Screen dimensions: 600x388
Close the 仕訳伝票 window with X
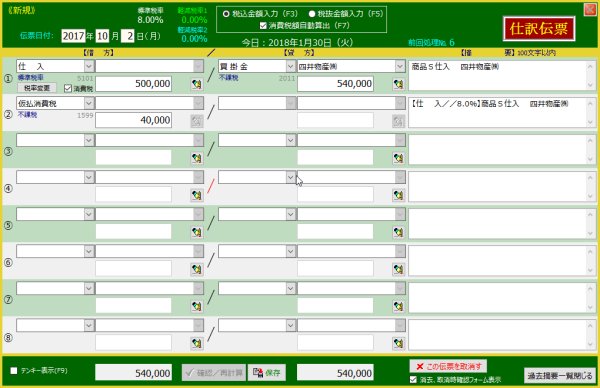click(x=590, y=10)
